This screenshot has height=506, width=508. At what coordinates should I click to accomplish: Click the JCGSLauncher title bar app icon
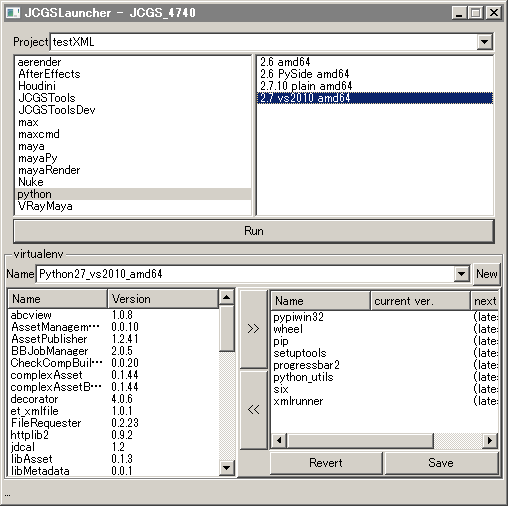[x=13, y=13]
